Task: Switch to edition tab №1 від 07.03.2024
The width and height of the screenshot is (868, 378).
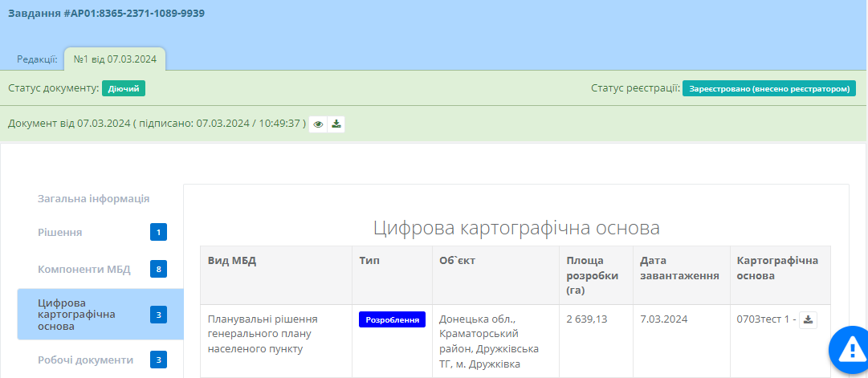Action: pos(114,59)
